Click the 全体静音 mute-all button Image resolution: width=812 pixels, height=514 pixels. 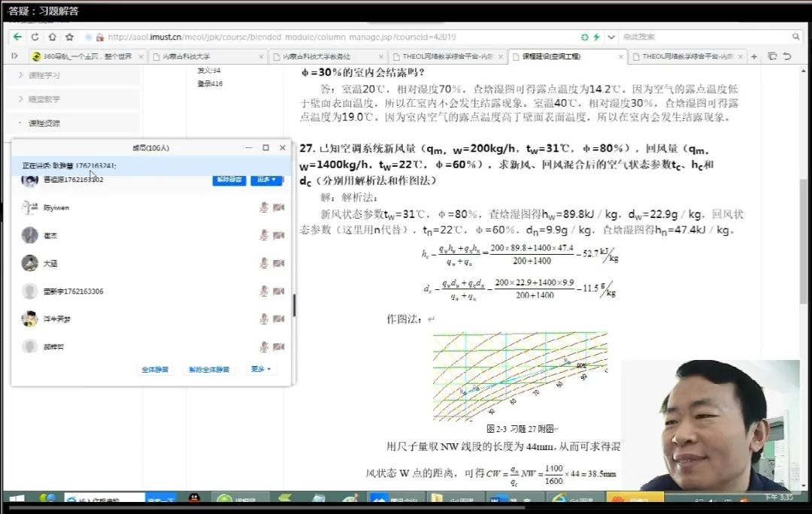(x=155, y=370)
